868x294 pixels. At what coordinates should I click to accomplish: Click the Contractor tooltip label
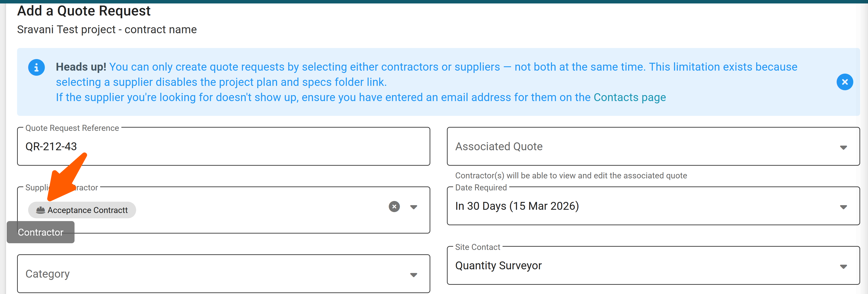pyautogui.click(x=40, y=232)
